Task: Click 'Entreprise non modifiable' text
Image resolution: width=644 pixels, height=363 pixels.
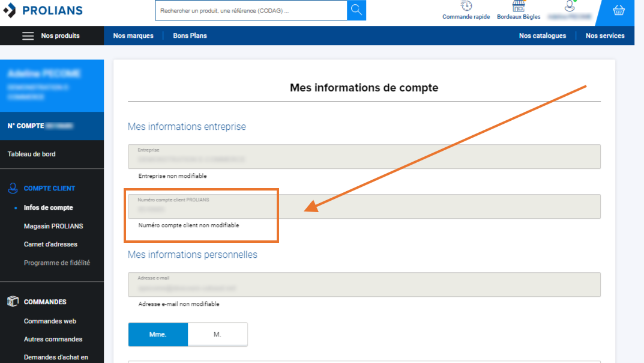Action: [x=172, y=176]
